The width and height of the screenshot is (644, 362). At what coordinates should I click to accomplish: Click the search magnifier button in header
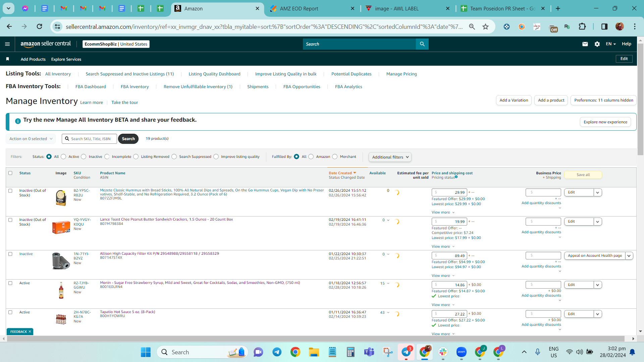click(422, 44)
